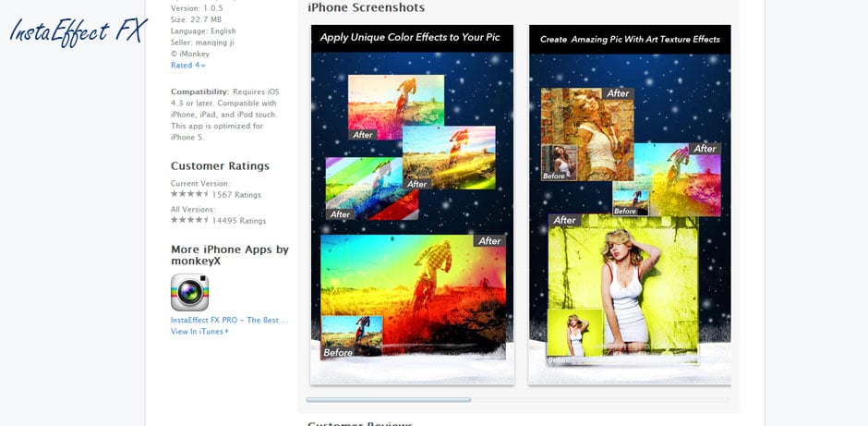The height and width of the screenshot is (426, 868).
Task: Click the All Versions star rating
Action: pyautogui.click(x=190, y=220)
